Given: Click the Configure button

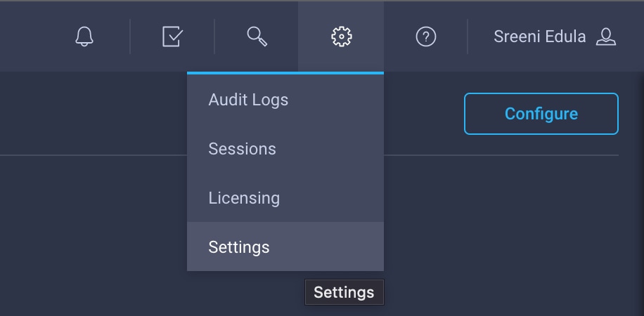Looking at the screenshot, I should point(541,114).
